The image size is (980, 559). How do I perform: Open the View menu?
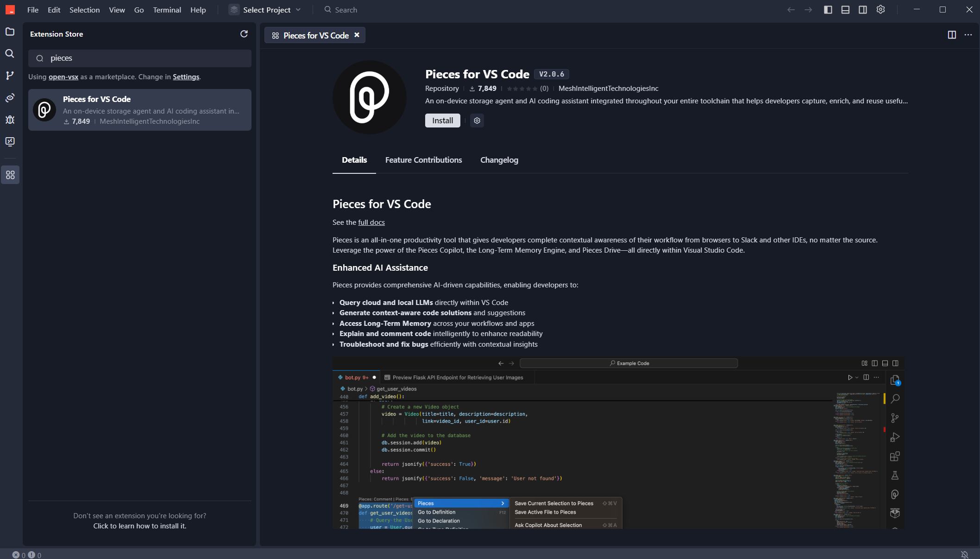(117, 10)
